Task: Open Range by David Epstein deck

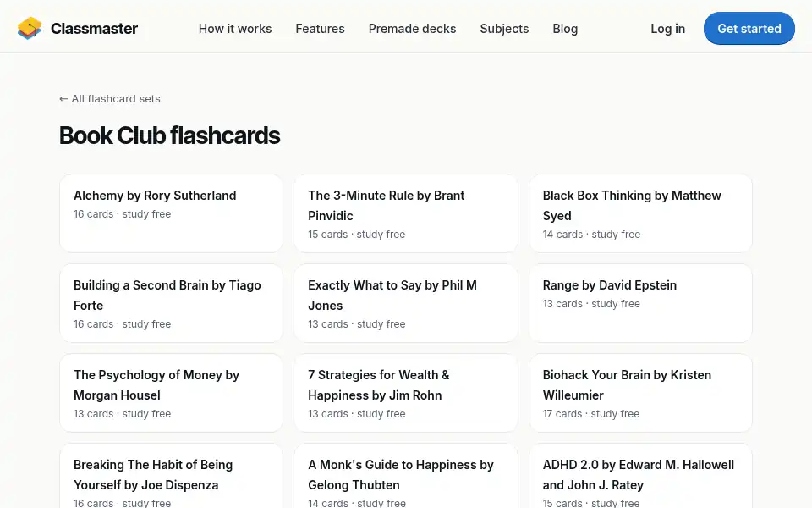Action: (x=640, y=303)
